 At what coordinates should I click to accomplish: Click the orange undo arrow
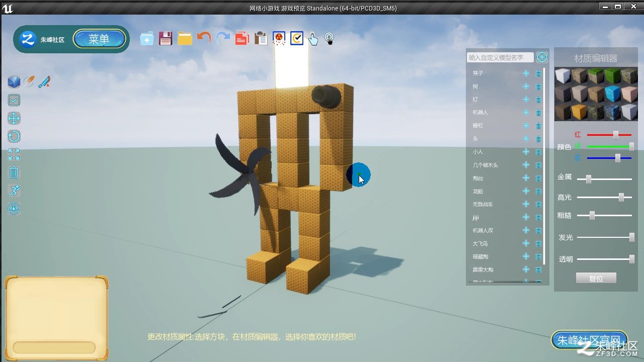(x=204, y=38)
